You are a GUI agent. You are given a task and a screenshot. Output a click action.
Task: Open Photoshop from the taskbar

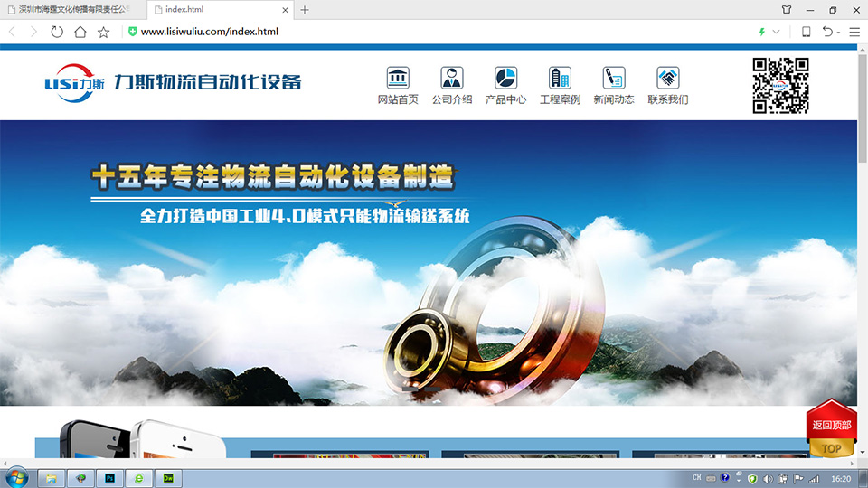(x=110, y=477)
